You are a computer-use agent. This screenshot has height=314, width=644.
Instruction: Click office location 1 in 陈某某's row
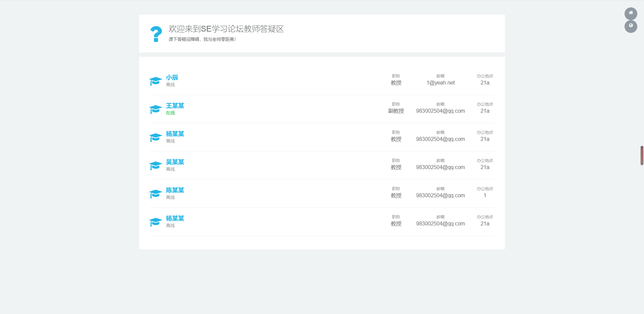click(x=485, y=196)
